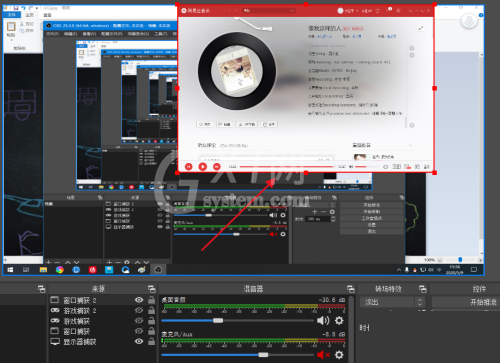Viewport: 500px width, 363px height.
Task: Toggle the lock on 窗口捕获 2 in main list
Action: 151,300
